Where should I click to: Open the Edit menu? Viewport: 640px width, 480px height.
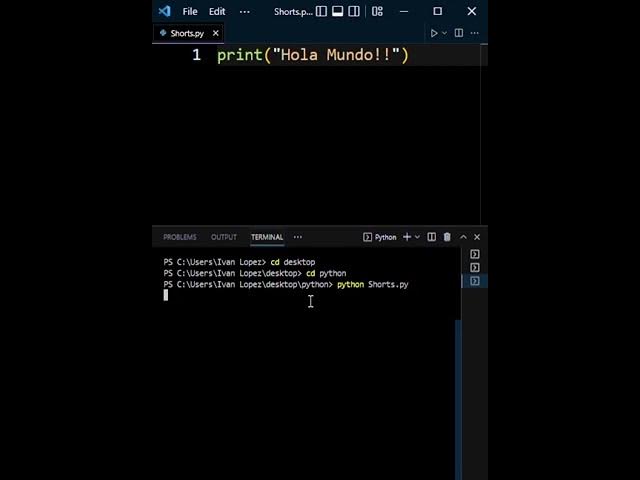[217, 11]
